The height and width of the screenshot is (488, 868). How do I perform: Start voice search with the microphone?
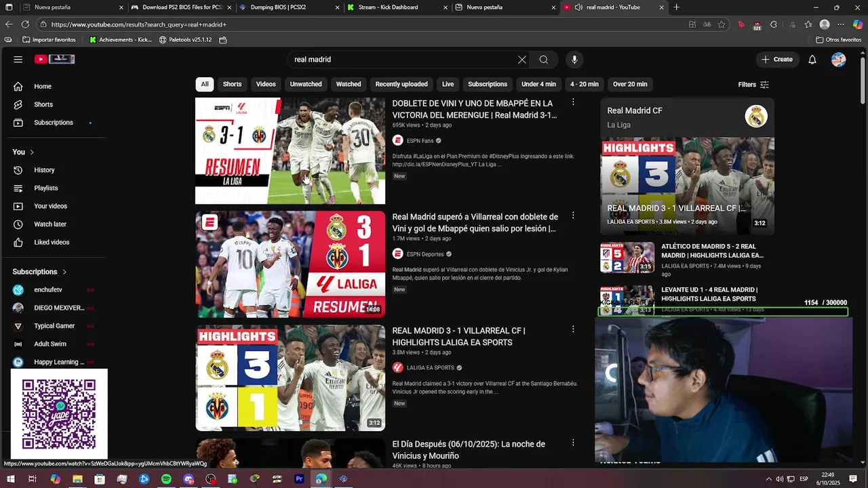(x=574, y=60)
